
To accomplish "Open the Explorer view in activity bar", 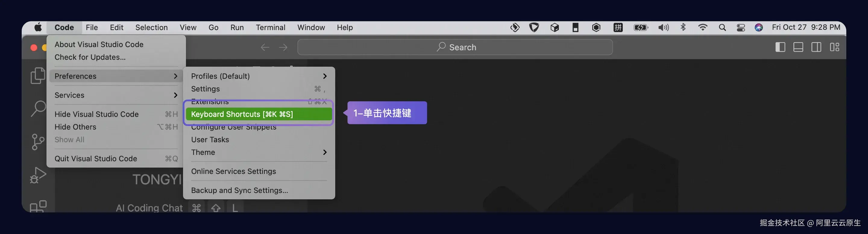I will click(38, 75).
